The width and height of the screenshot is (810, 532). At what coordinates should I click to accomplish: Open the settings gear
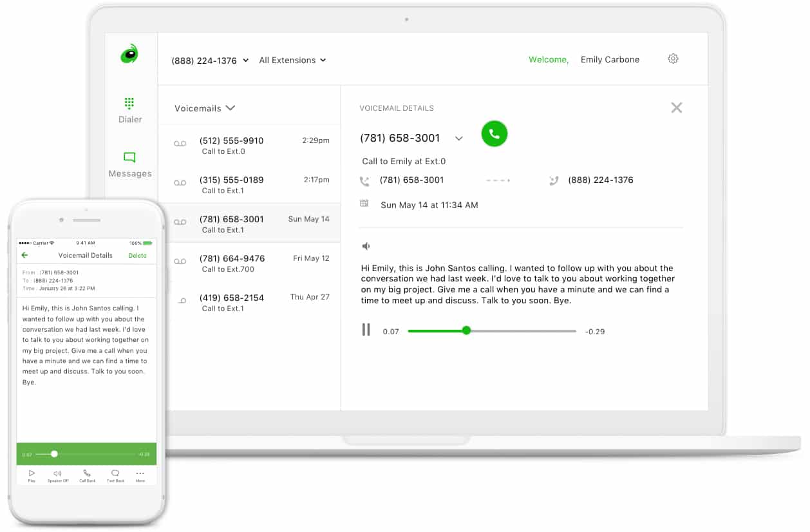click(673, 59)
